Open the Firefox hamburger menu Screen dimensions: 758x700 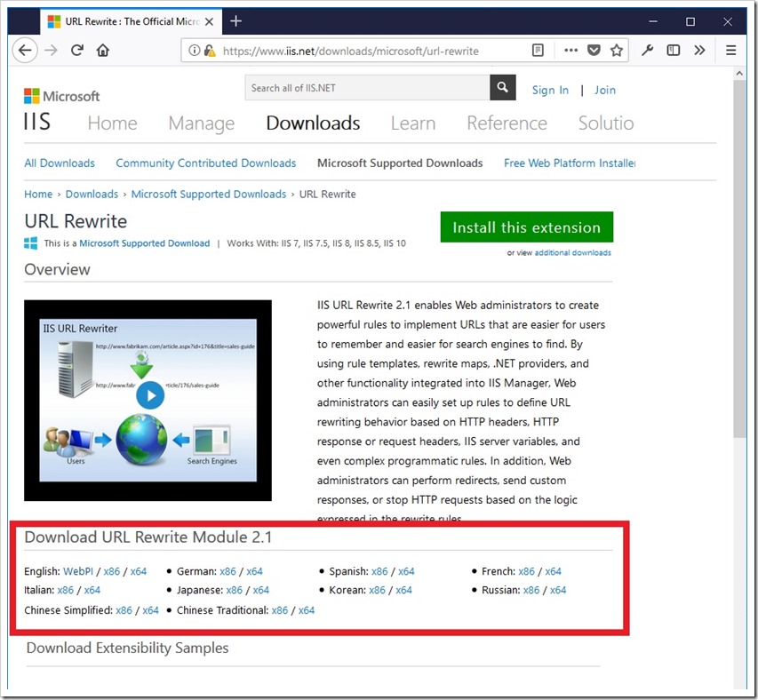(731, 51)
